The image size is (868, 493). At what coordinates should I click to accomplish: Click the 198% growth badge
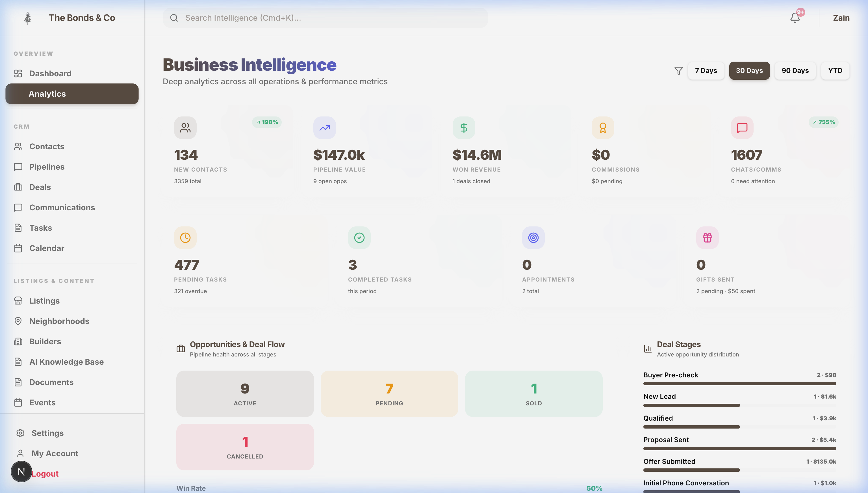[x=267, y=122]
